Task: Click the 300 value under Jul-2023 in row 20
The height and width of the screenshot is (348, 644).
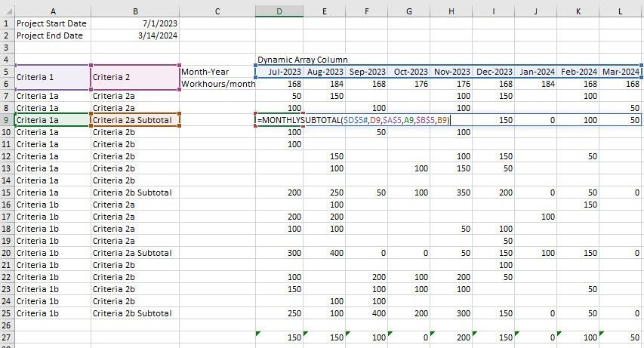Action: coord(279,253)
